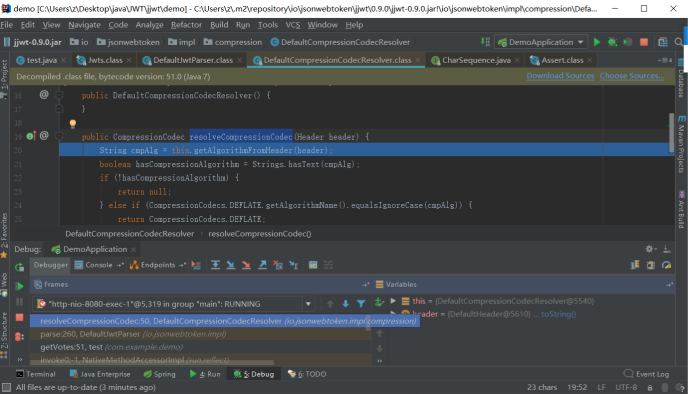Viewport: 688px width, 394px height.
Task: Click the editor vertical scrollbar thumb
Action: 671,133
